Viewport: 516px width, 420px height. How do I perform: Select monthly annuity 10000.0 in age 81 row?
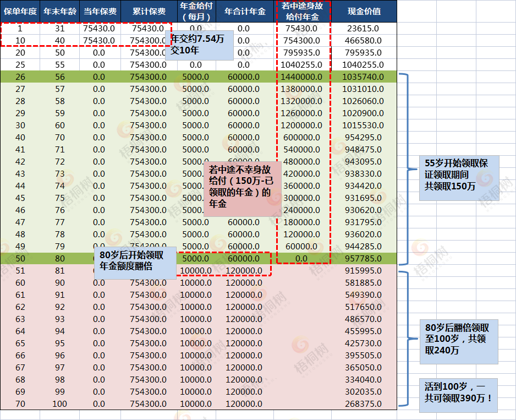(x=196, y=270)
